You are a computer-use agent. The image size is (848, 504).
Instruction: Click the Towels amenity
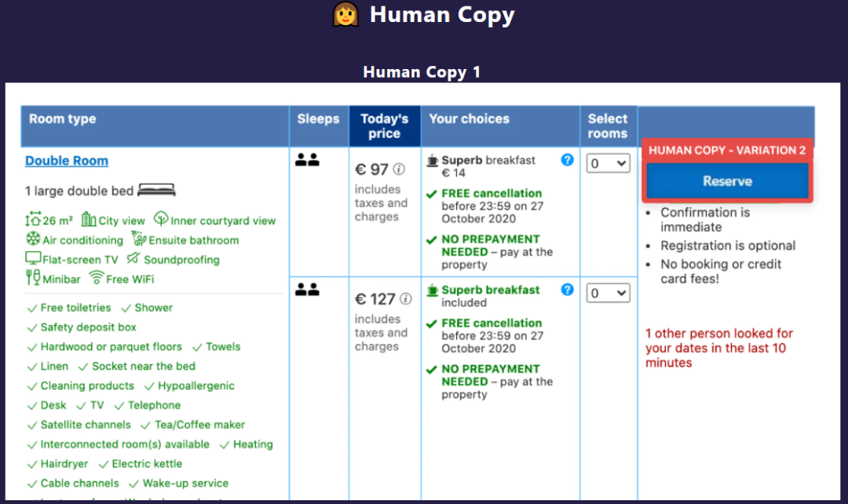tap(223, 347)
